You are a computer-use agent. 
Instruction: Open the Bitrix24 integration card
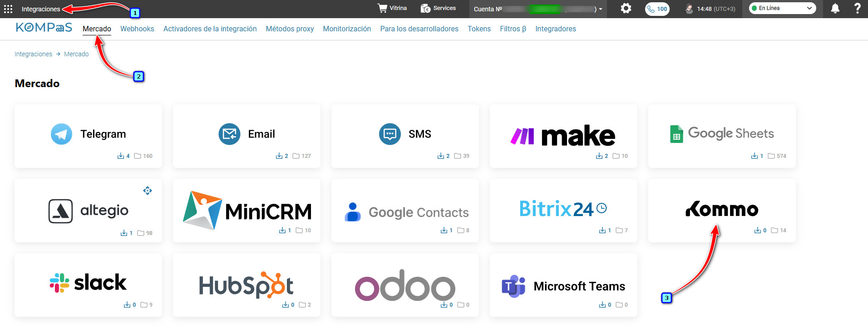pyautogui.click(x=563, y=210)
